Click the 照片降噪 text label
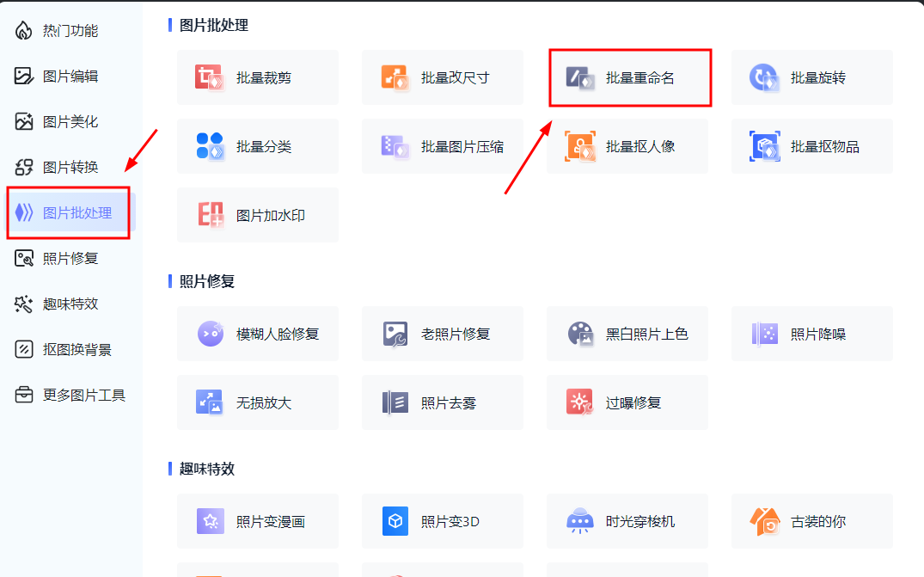This screenshot has width=924, height=577. (x=818, y=335)
